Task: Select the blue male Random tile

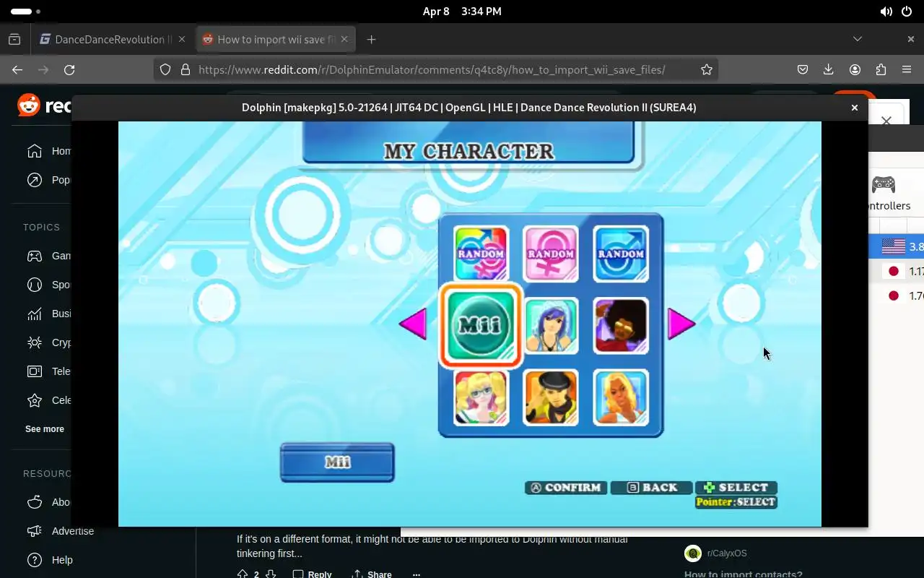Action: point(621,254)
